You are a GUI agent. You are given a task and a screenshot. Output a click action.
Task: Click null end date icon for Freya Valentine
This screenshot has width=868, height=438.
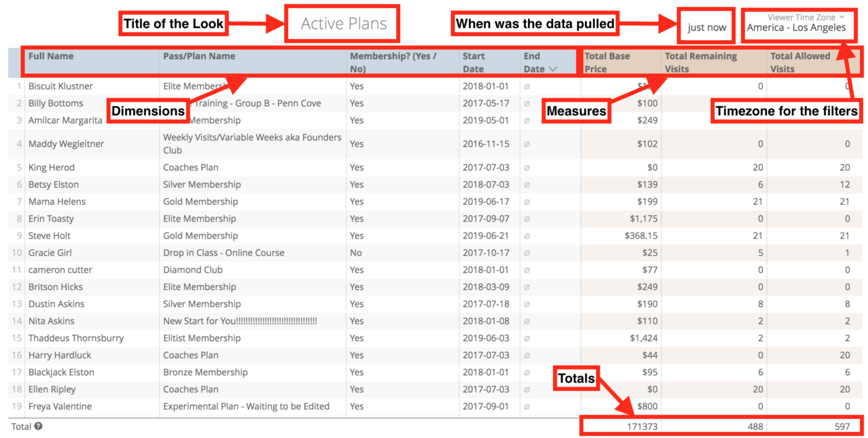(x=527, y=407)
